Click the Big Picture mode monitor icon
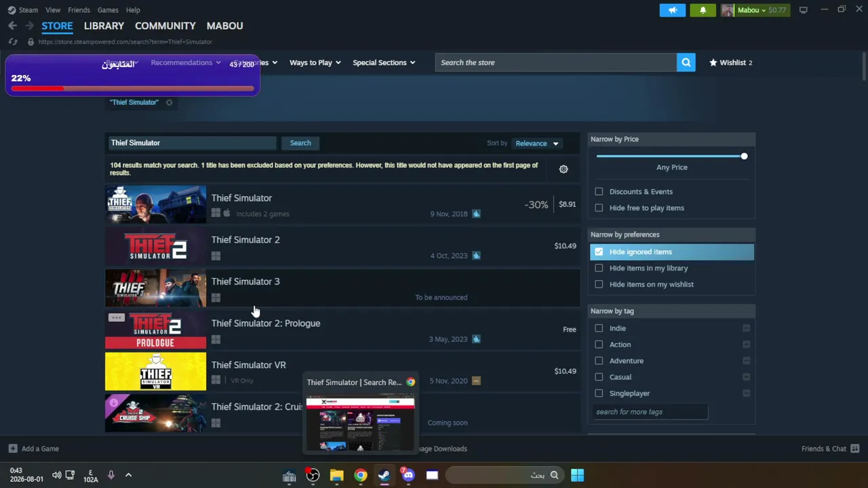 (804, 10)
